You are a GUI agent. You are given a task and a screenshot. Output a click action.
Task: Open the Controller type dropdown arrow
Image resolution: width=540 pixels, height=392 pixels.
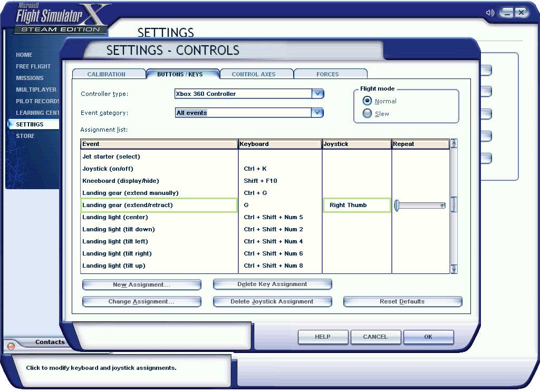[317, 94]
